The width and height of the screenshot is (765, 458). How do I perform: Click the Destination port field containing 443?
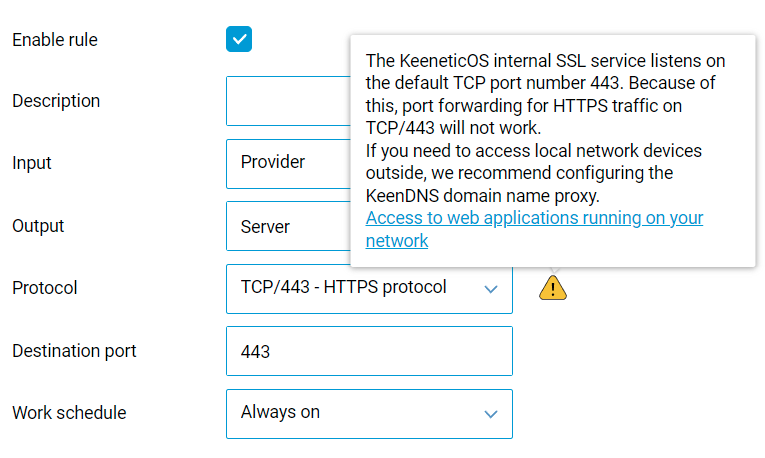[369, 351]
